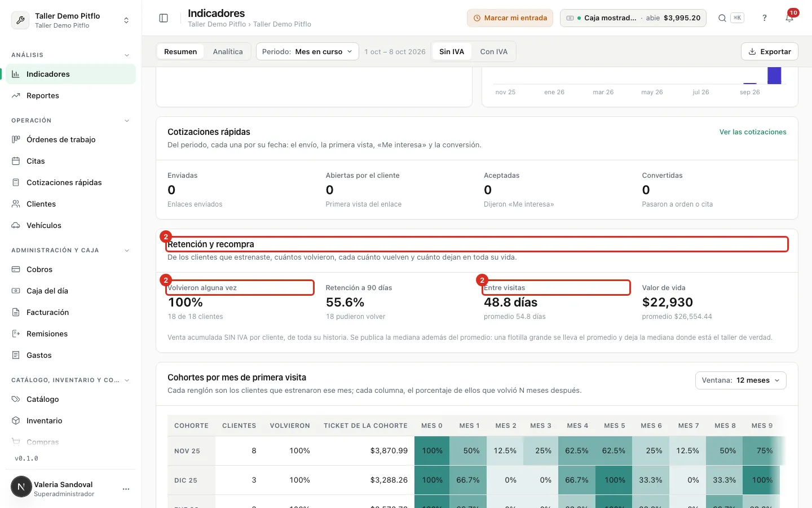Click the Cotizaciones rápidas document icon
Image resolution: width=812 pixels, height=508 pixels.
[16, 182]
